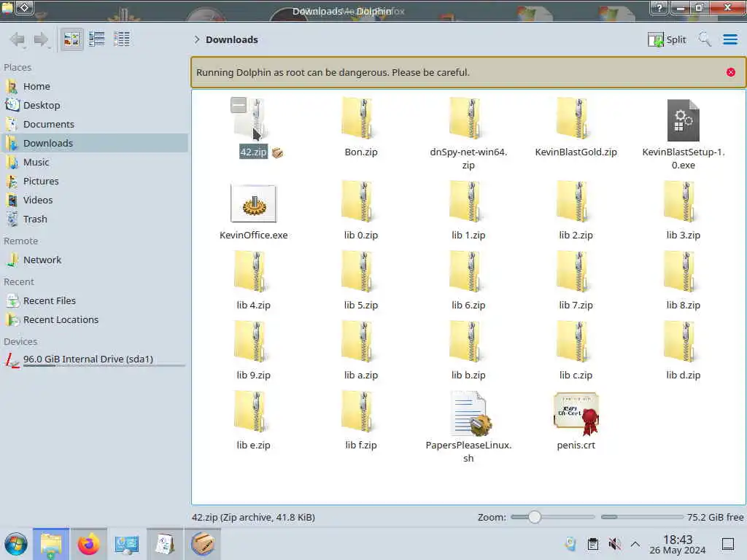This screenshot has height=560, width=747.
Task: Expand the breadcrumb chevron before Downloads
Action: click(197, 39)
